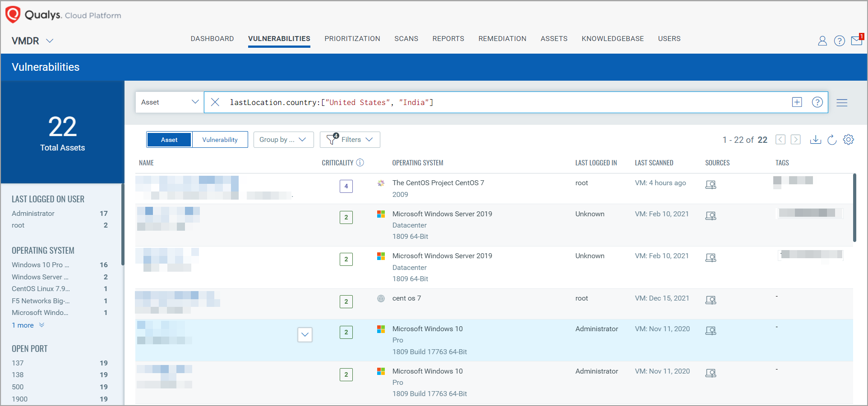
Task: Click the Criticality info icon
Action: [x=360, y=163]
